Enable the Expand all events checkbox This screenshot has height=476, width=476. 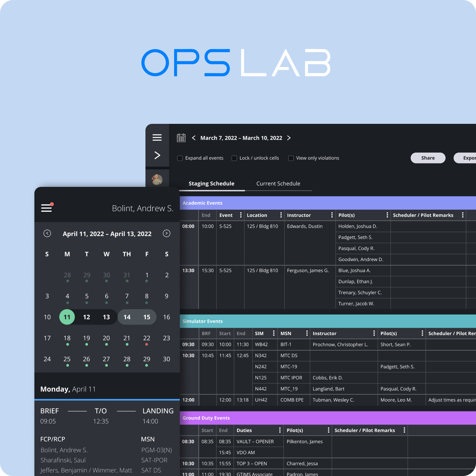pos(180,158)
